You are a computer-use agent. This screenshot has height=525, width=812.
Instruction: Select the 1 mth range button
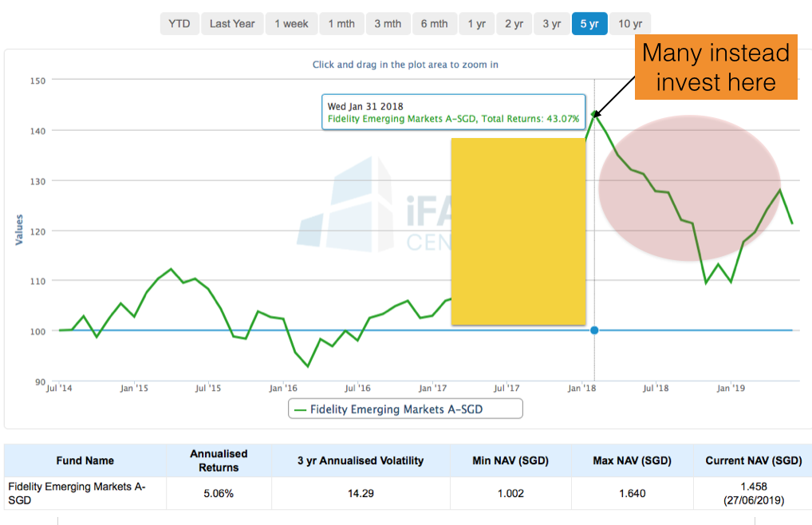coord(341,24)
